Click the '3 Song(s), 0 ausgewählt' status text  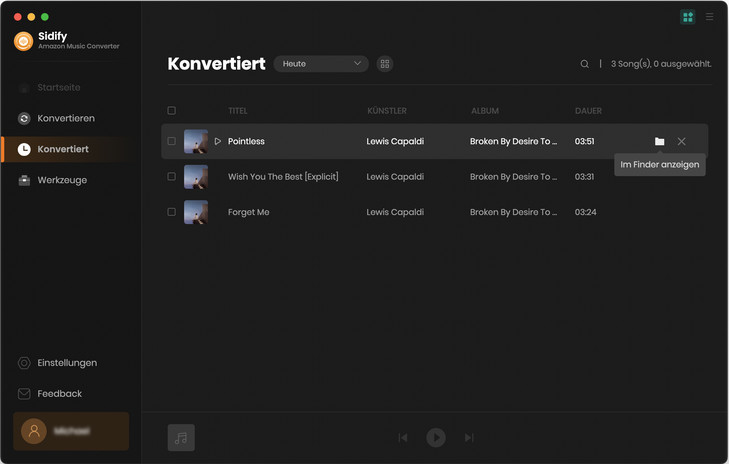click(661, 64)
